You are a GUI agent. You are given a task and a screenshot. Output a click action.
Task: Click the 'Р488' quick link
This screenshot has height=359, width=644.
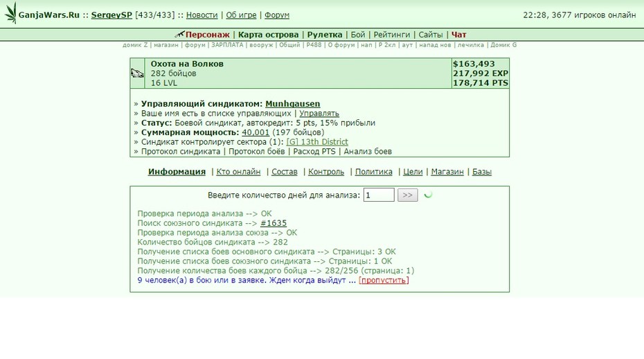pyautogui.click(x=314, y=45)
